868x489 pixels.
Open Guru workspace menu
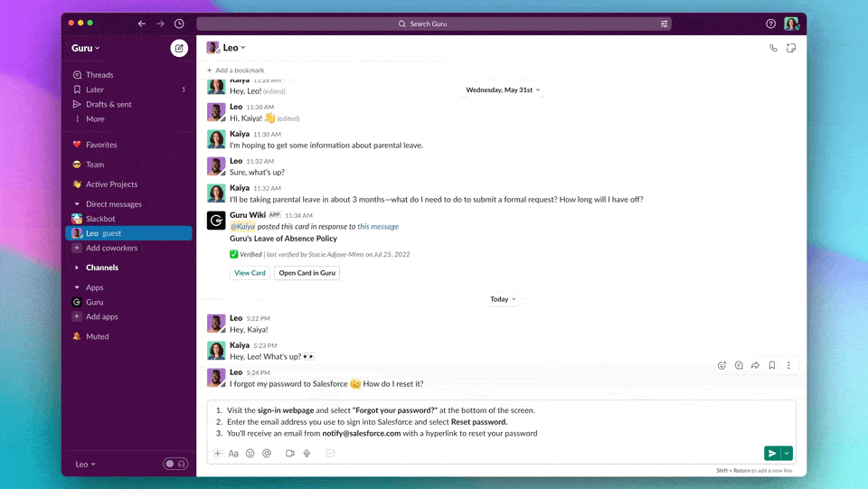click(x=85, y=48)
